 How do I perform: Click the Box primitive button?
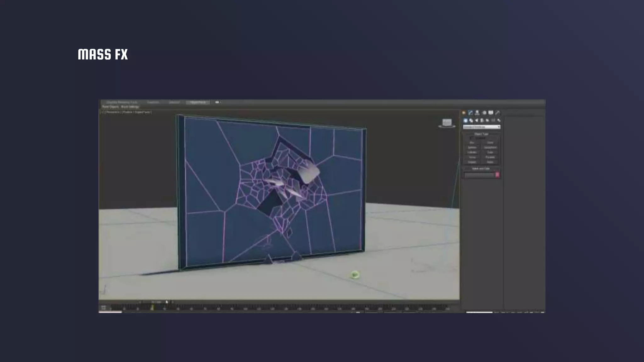472,143
